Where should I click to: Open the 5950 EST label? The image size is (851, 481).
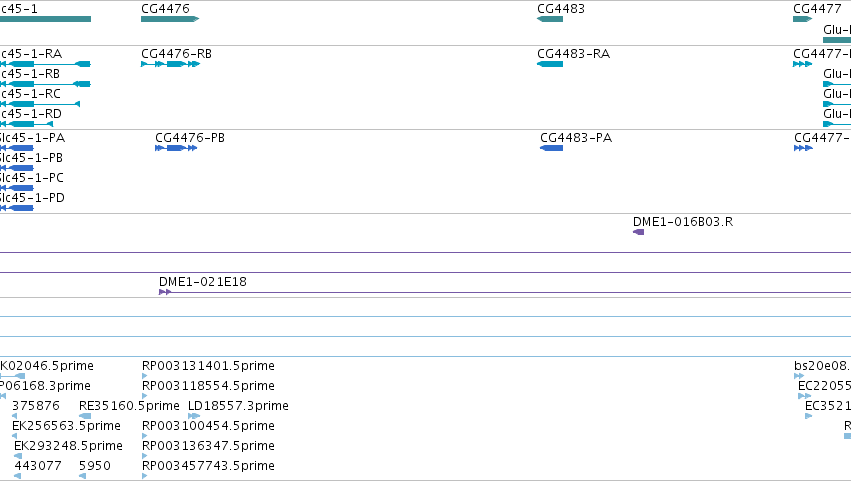(x=94, y=466)
